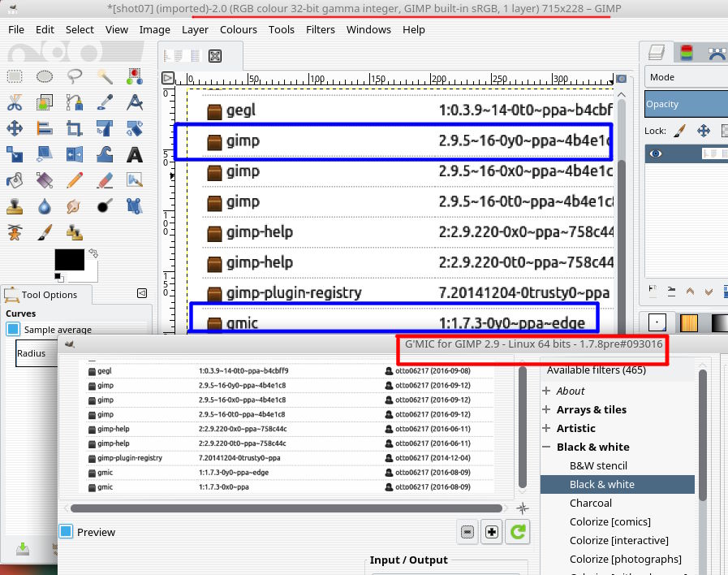Select the Paths tool
The width and height of the screenshot is (728, 575).
75,102
